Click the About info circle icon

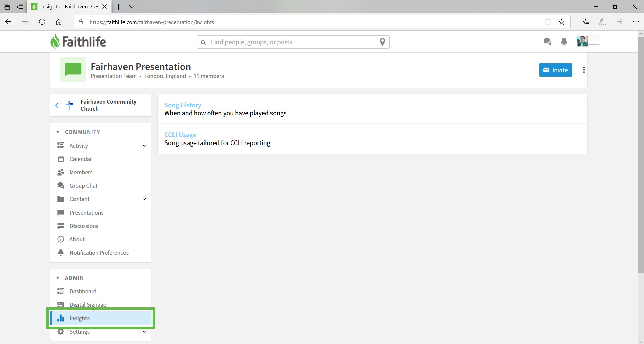coord(61,239)
